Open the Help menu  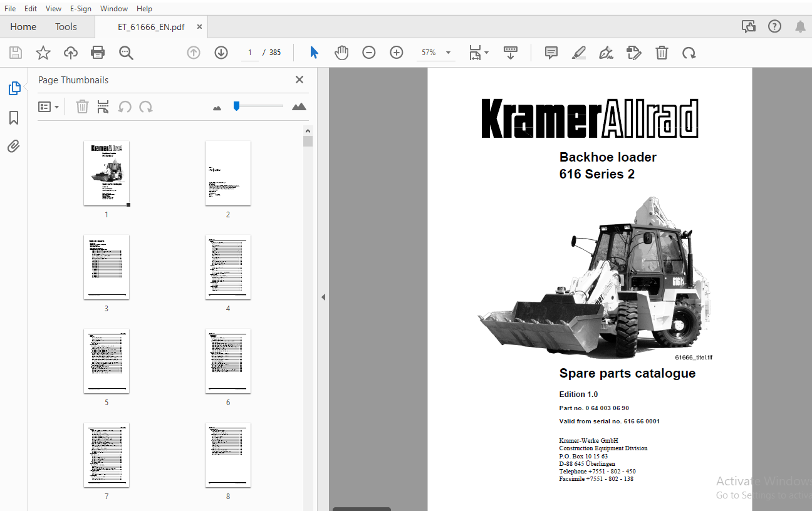144,9
